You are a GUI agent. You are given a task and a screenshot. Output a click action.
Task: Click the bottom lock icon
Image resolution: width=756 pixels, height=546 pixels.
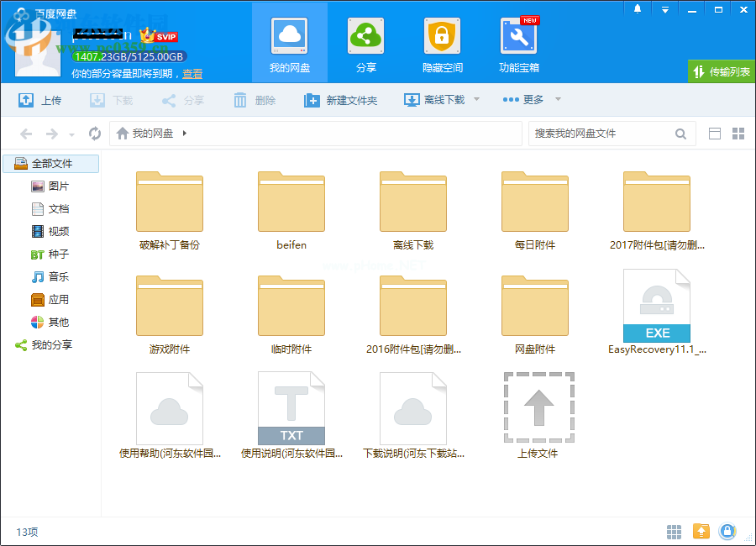[x=727, y=531]
